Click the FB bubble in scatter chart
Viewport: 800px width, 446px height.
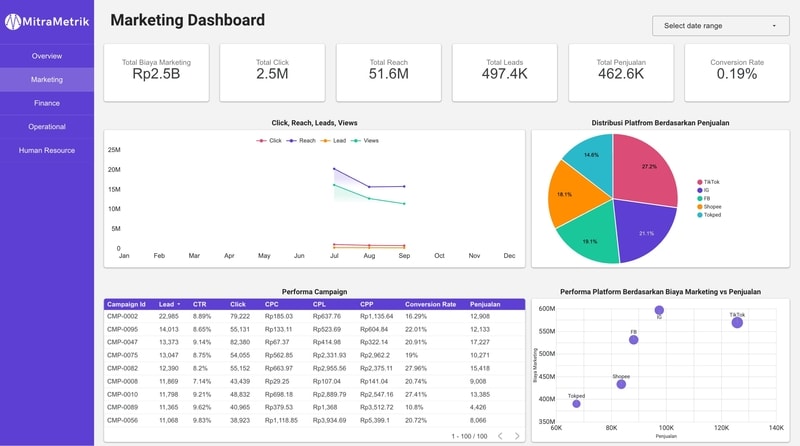point(634,340)
